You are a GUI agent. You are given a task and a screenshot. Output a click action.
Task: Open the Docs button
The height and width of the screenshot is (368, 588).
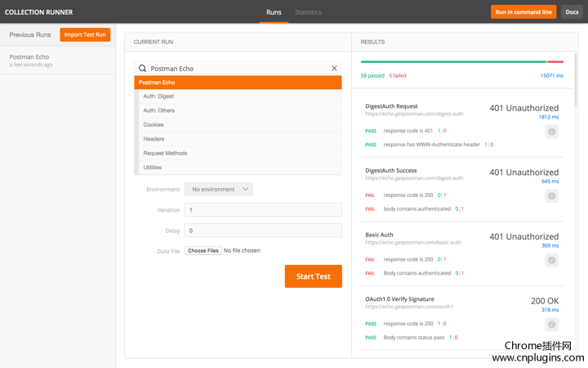coord(572,12)
